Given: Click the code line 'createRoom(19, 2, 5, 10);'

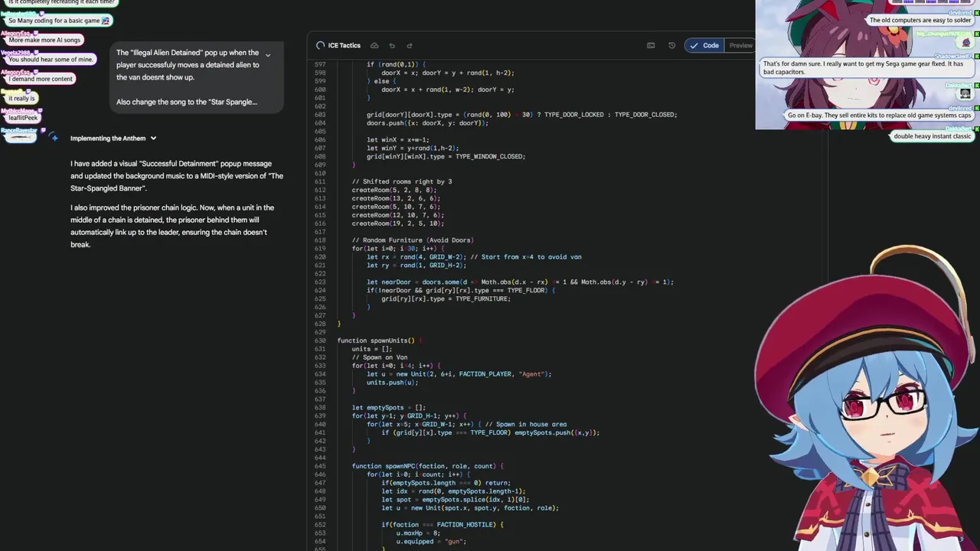Looking at the screenshot, I should click(398, 223).
